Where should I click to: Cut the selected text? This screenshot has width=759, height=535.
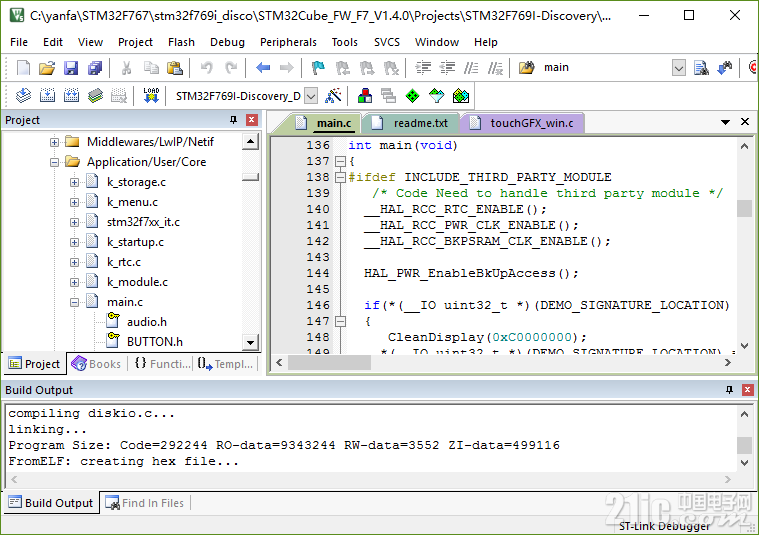point(126,68)
